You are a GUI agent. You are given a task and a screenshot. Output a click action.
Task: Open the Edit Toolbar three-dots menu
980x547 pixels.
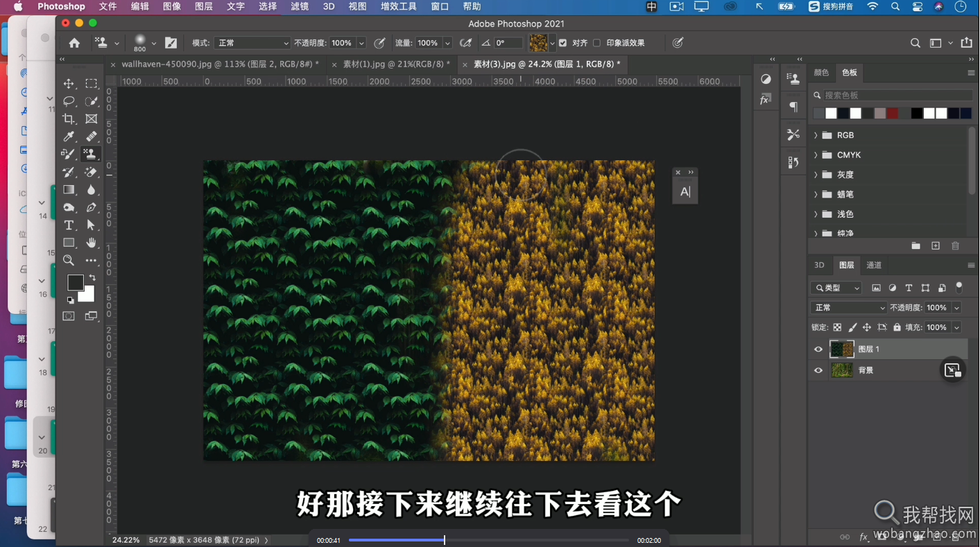(x=91, y=260)
